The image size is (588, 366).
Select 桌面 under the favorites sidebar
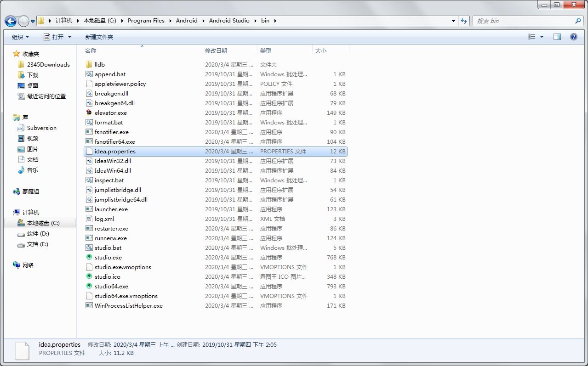click(x=32, y=85)
